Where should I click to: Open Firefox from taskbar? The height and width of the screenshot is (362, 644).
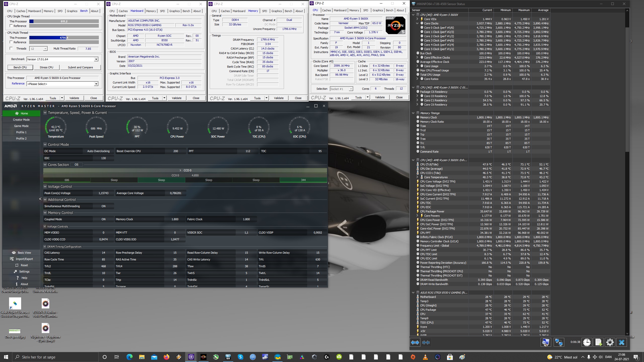tap(167, 357)
